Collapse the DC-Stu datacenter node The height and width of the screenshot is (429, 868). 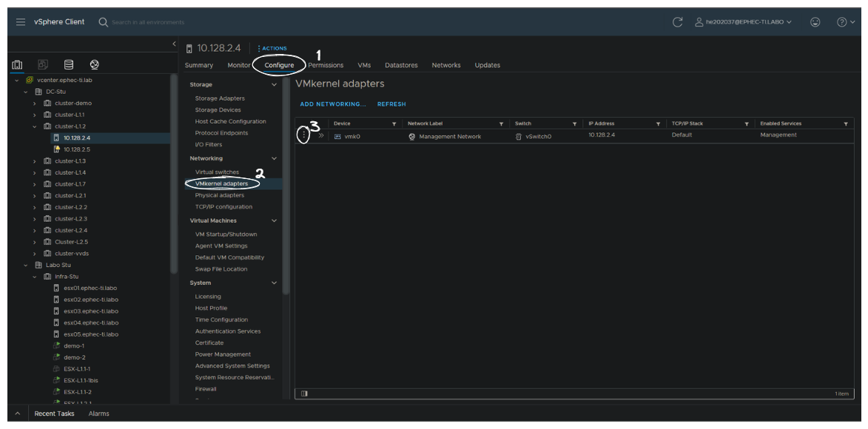(25, 92)
